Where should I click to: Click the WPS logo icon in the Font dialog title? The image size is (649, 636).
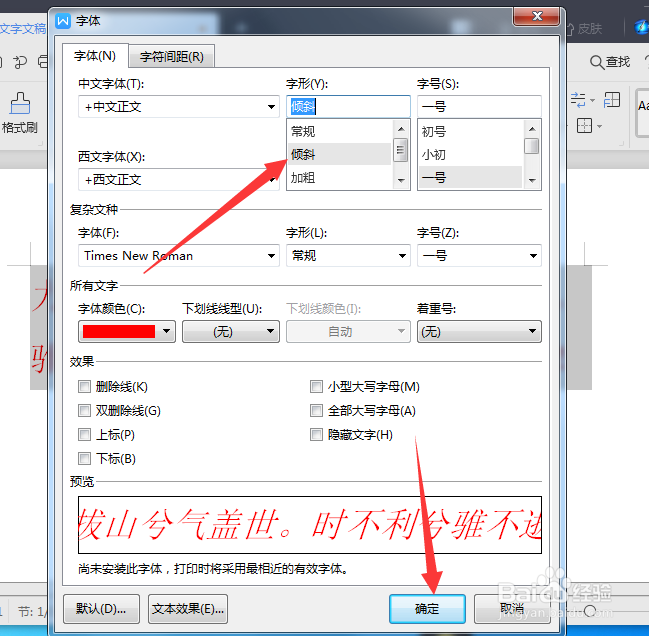[63, 20]
